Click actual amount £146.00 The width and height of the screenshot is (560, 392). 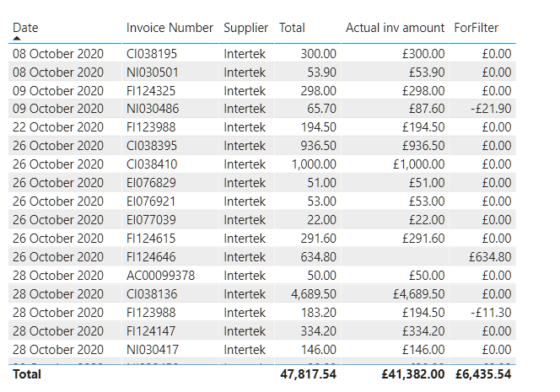click(x=423, y=350)
